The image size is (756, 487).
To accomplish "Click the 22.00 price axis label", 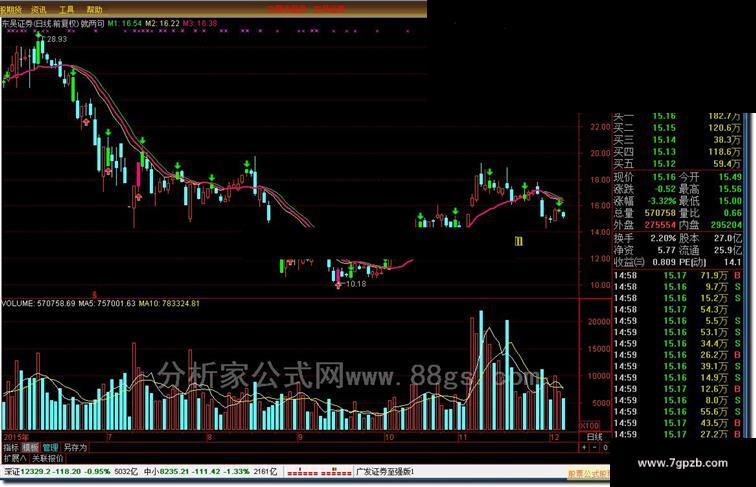I will (x=600, y=127).
